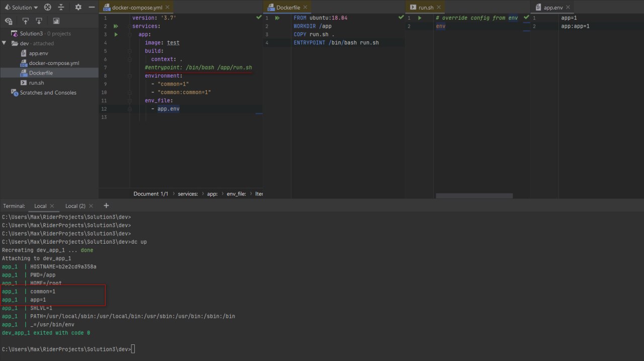Click app.env value under env_file

click(x=169, y=109)
